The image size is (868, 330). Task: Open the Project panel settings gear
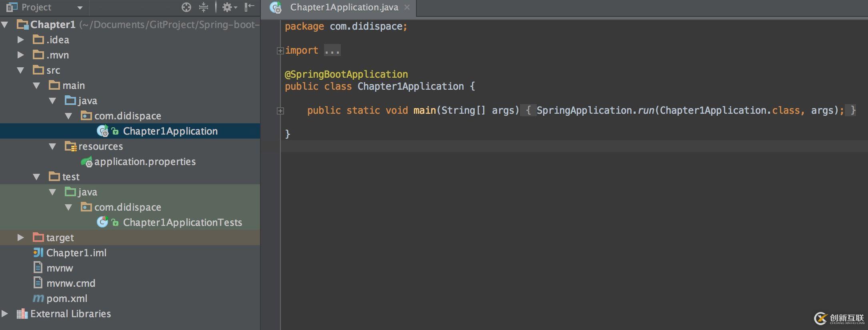point(230,7)
